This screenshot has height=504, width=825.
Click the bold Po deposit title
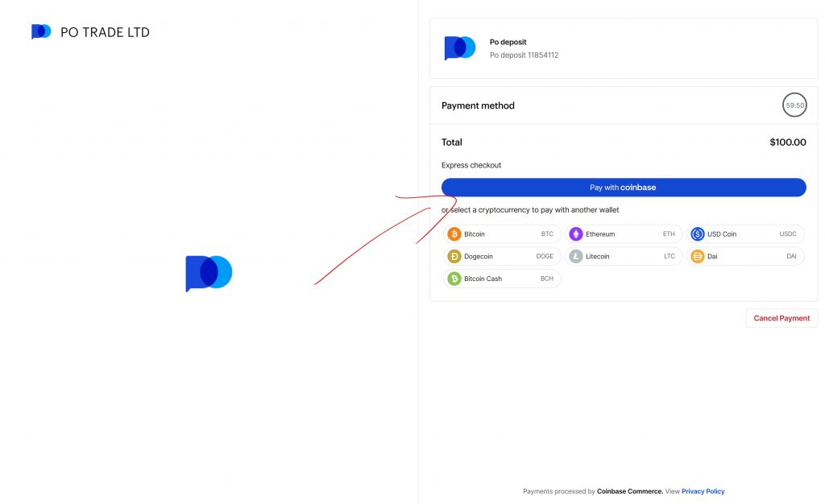(508, 42)
